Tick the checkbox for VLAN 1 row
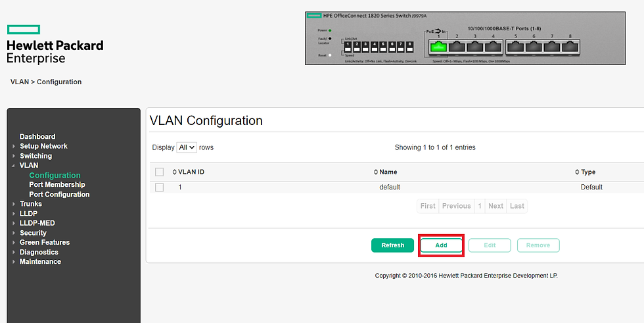Viewport: 644px width, 323px height. (x=159, y=187)
